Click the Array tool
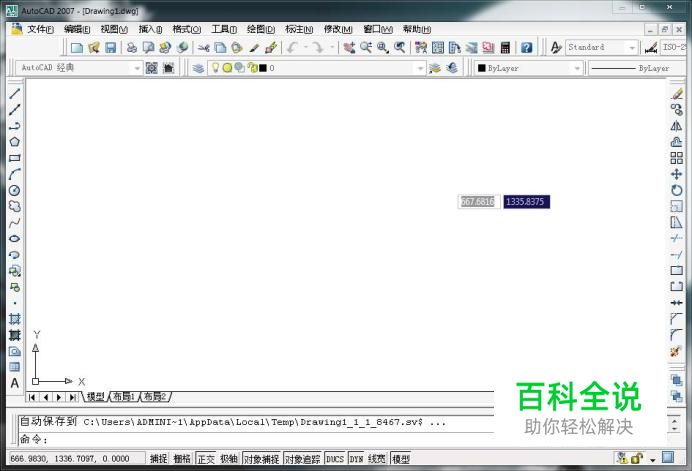This screenshot has height=471, width=692. 677,158
